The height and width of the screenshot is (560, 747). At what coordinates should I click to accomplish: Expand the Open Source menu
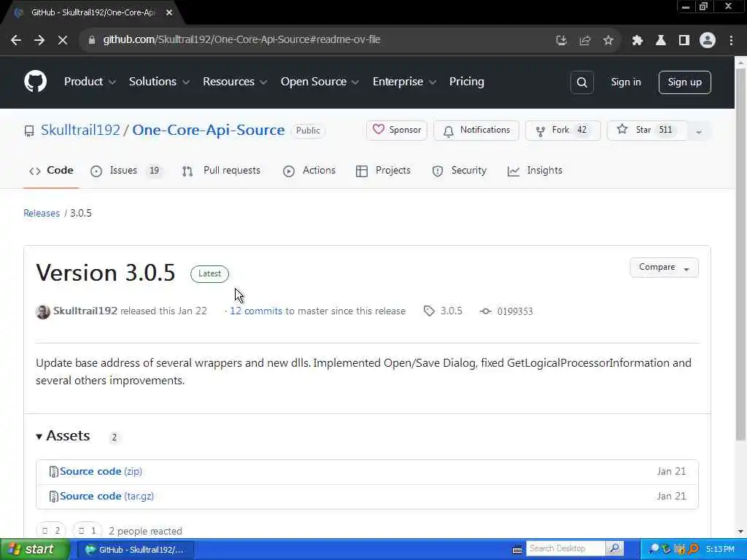coord(320,82)
